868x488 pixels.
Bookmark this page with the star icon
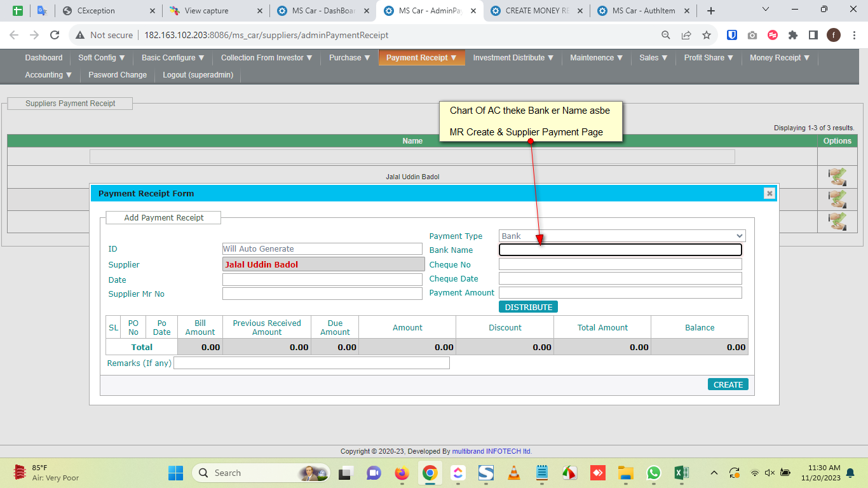click(x=707, y=35)
